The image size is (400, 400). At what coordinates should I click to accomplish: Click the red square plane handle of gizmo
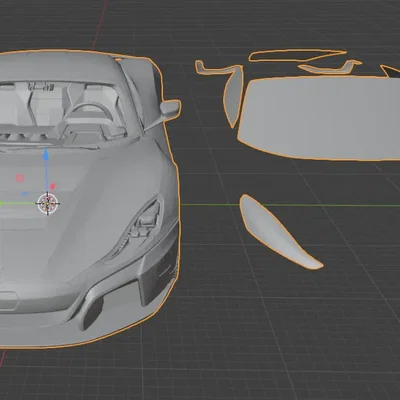(x=20, y=178)
